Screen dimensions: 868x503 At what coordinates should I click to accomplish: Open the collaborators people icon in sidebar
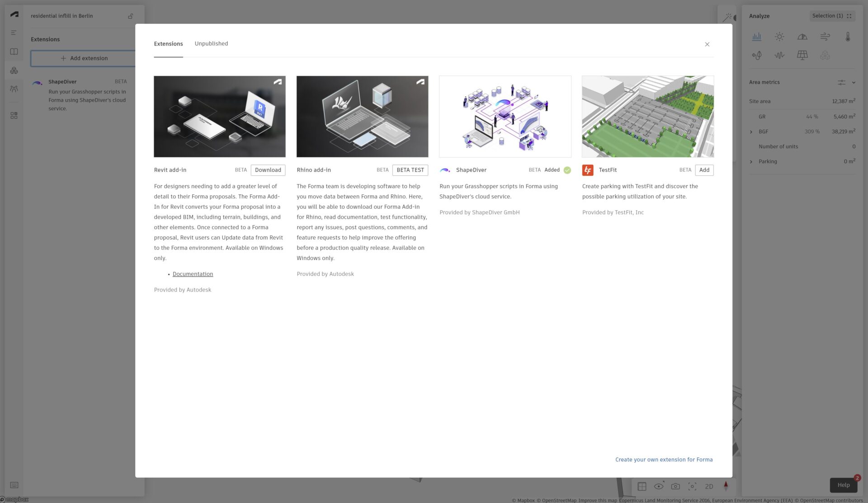click(x=14, y=89)
